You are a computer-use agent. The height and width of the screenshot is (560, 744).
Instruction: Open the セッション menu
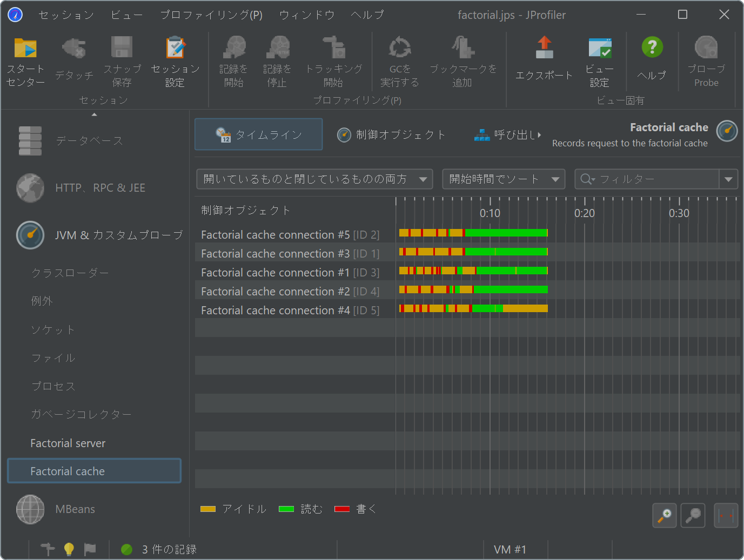pos(66,15)
